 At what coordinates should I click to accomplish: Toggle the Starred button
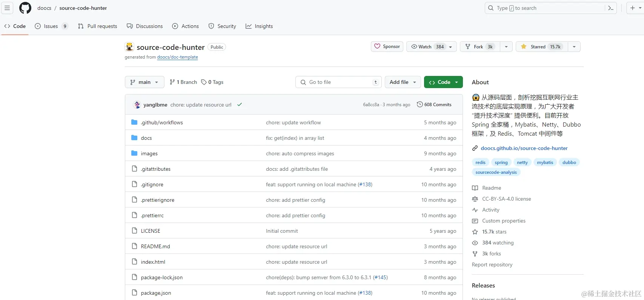[x=542, y=46]
